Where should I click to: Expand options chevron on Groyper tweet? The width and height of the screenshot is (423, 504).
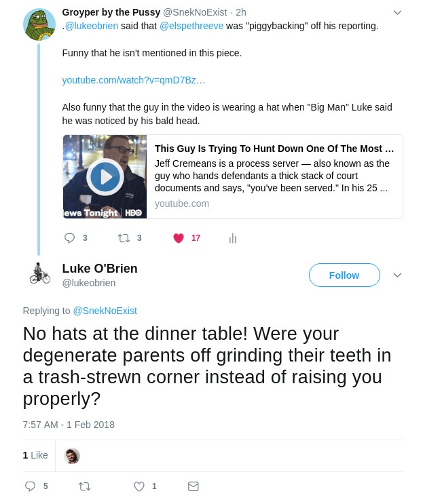[397, 13]
